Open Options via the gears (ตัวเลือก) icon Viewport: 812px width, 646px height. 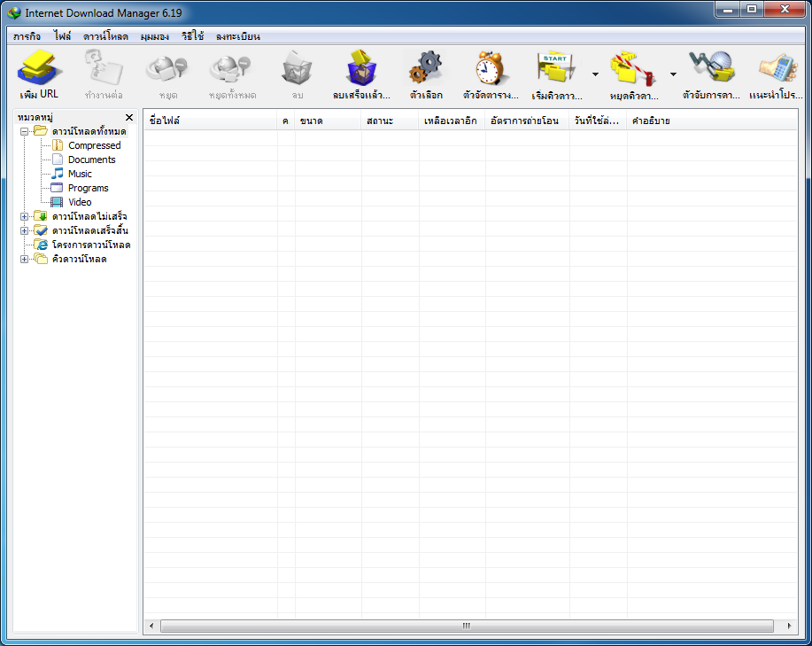[426, 67]
